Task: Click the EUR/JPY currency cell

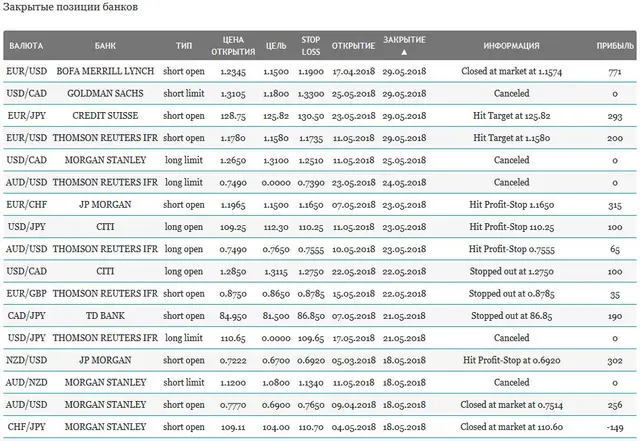Action: [27, 116]
